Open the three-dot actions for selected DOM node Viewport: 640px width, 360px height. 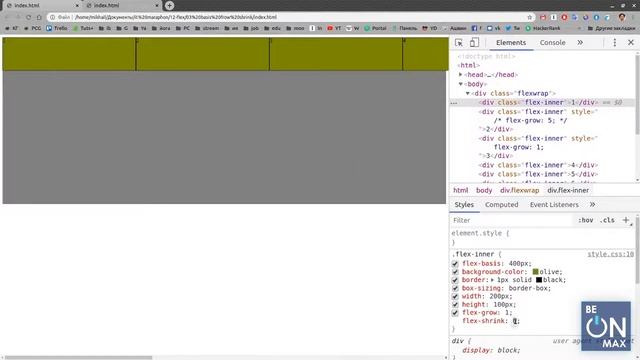(x=454, y=103)
